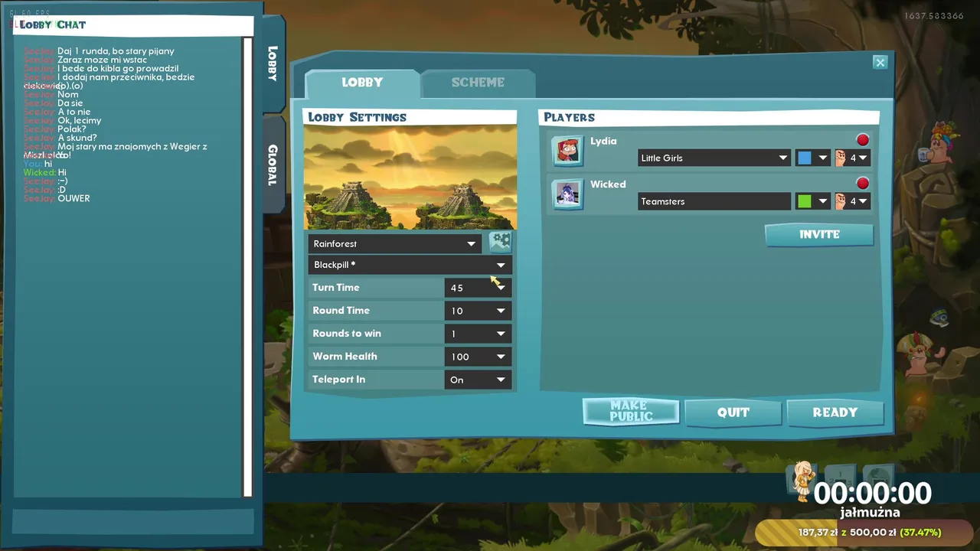Click the Invite button
Screen dimensions: 980x551
coord(819,235)
